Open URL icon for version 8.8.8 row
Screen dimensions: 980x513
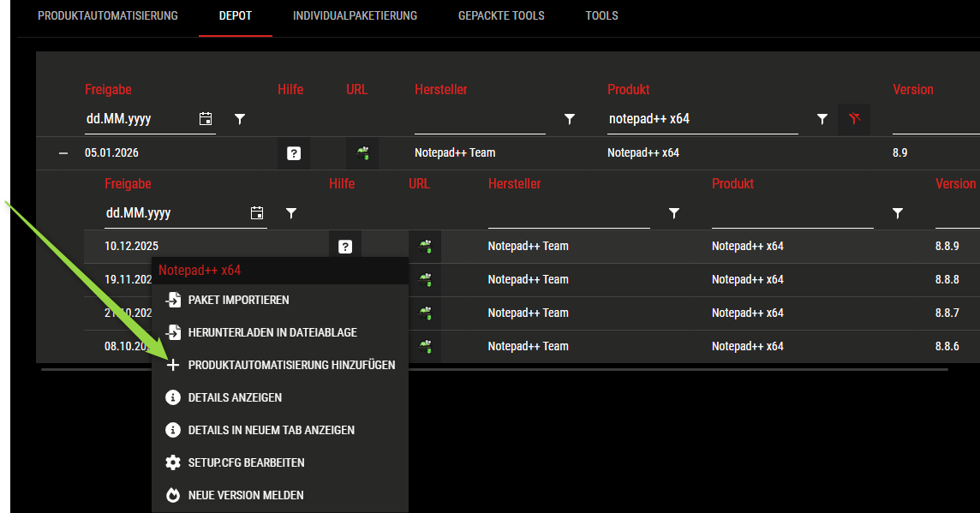(425, 280)
